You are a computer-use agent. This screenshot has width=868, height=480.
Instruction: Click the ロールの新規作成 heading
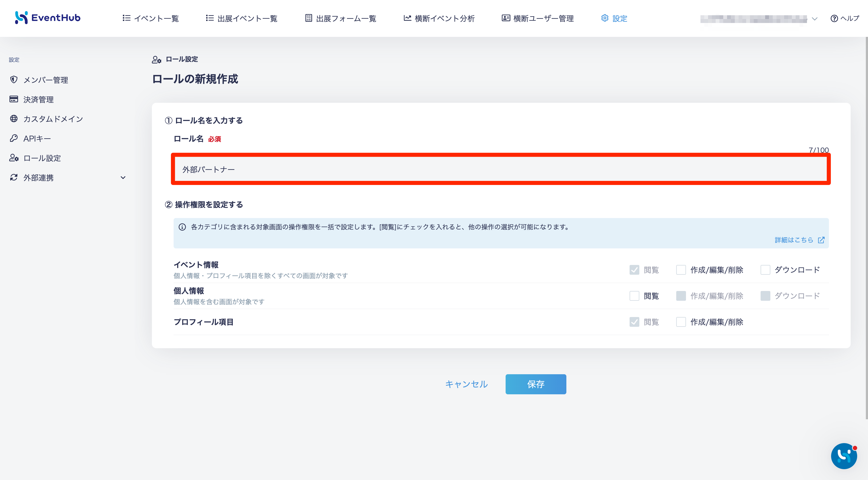(x=195, y=79)
